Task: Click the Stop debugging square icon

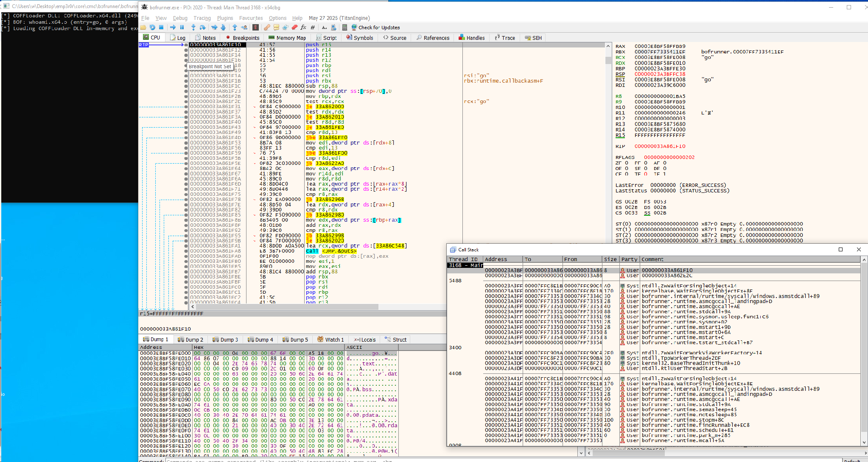Action: point(161,27)
